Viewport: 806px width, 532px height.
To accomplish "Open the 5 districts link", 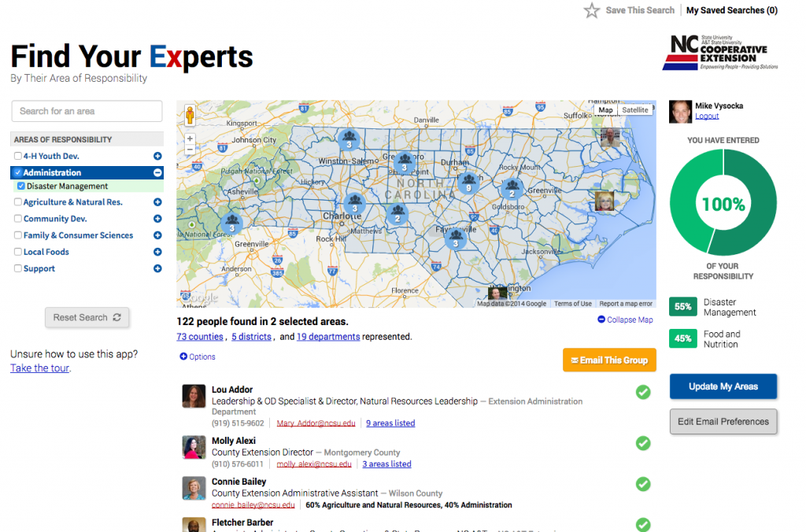I will [x=251, y=337].
